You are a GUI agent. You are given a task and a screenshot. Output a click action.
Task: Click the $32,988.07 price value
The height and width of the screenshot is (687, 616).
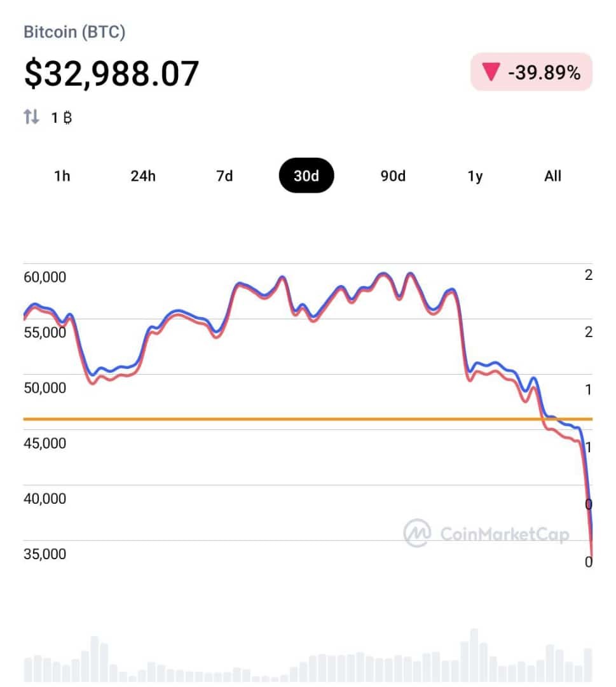(112, 74)
